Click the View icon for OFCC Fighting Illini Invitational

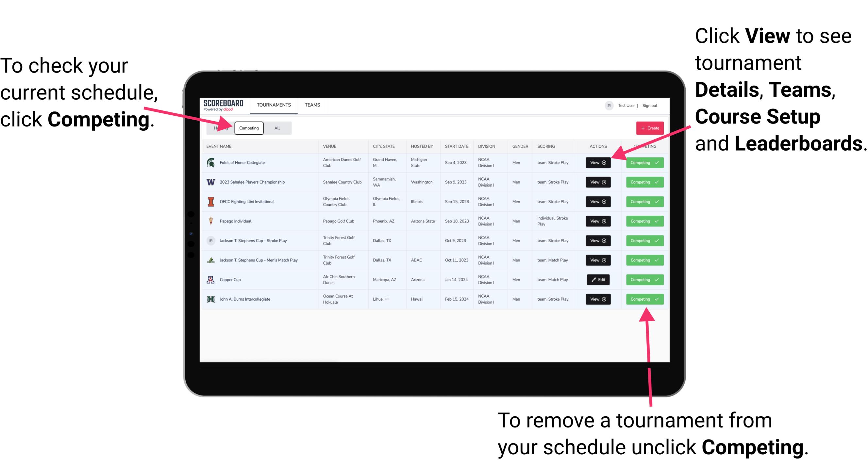pyautogui.click(x=598, y=202)
